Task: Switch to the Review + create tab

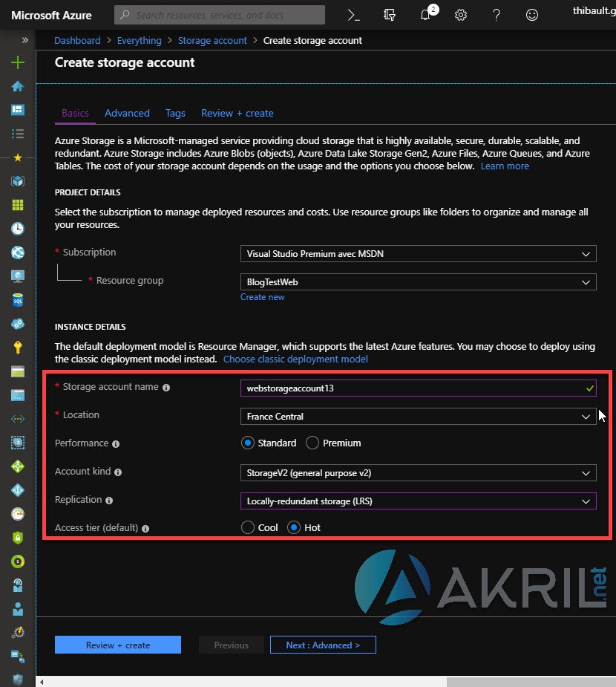Action: pyautogui.click(x=237, y=113)
